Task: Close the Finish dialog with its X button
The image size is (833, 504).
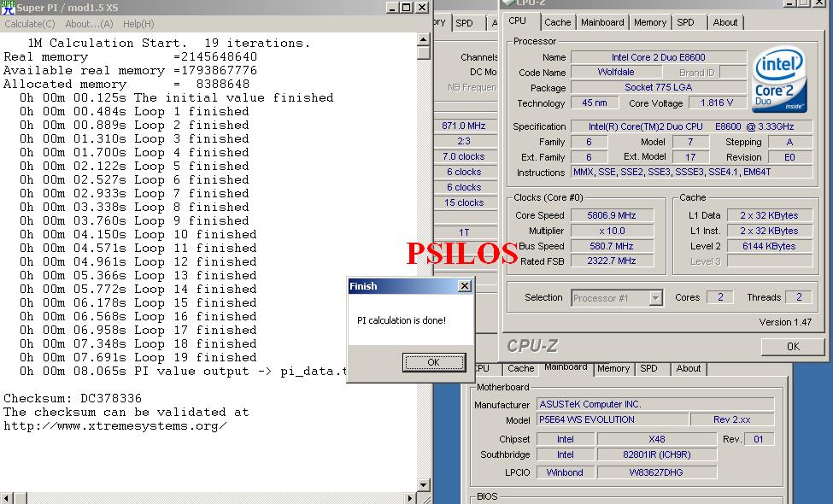Action: 464,285
